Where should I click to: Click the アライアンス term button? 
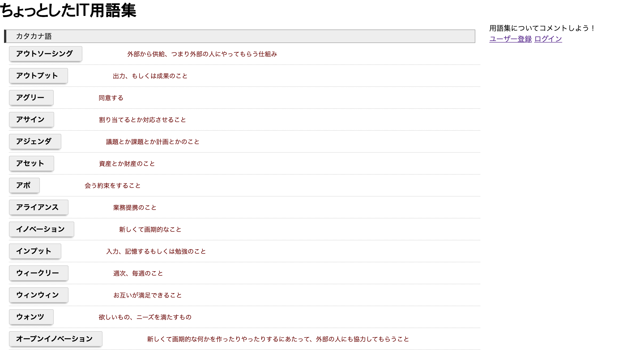pyautogui.click(x=38, y=207)
